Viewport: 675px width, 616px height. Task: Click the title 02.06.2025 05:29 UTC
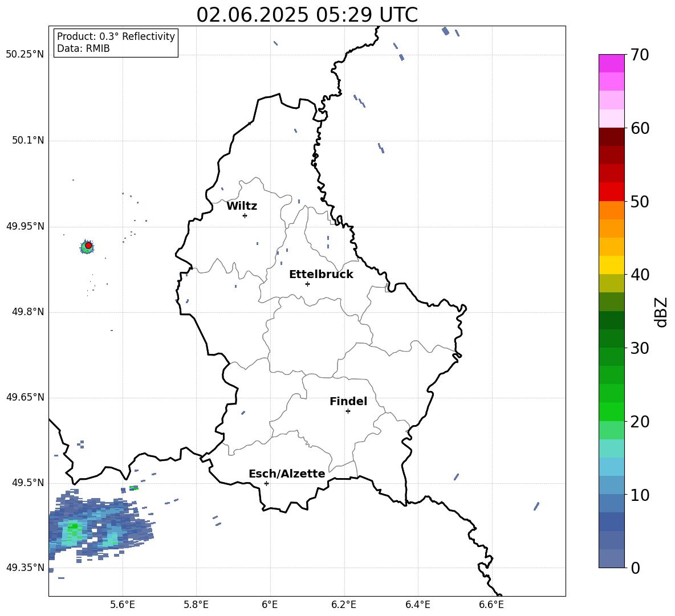(307, 15)
